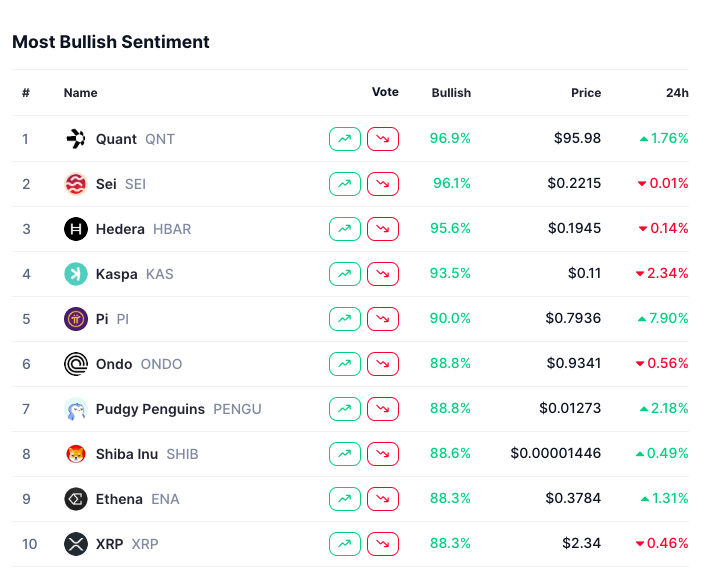Vote bullish on Hedera
The image size is (726, 580).
[344, 229]
